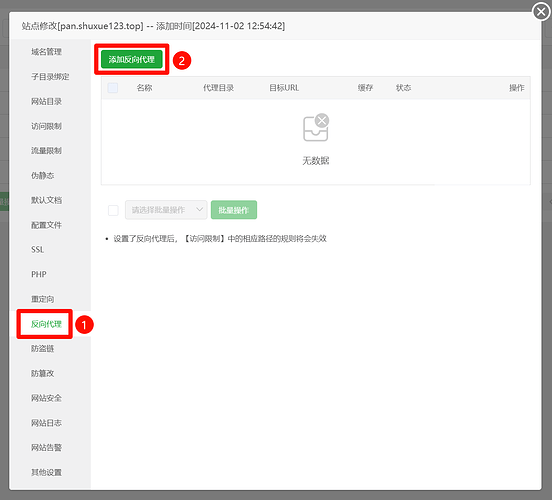Click the 目标URL column header

click(x=284, y=88)
